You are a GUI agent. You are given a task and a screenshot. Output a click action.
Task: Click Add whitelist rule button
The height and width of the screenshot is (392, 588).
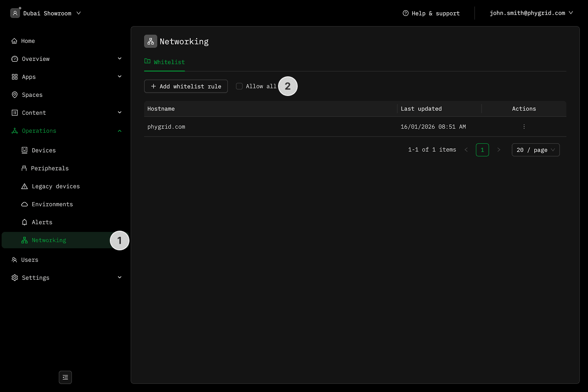[186, 86]
